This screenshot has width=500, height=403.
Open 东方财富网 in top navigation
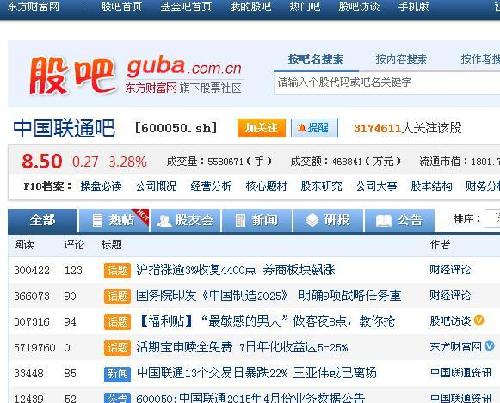tap(33, 7)
